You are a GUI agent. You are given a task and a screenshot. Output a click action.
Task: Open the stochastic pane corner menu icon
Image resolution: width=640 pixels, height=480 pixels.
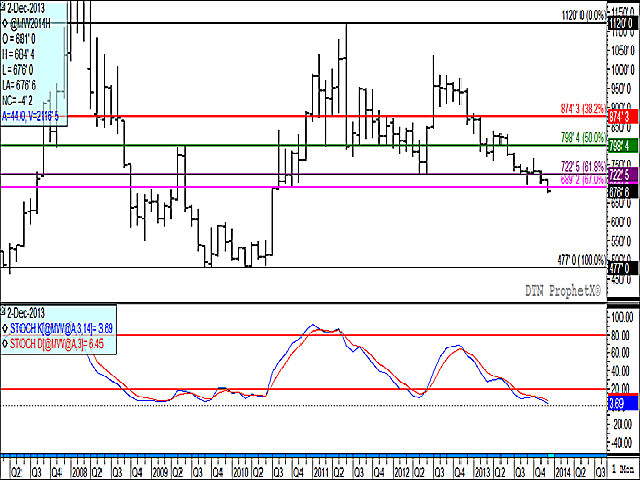(3, 312)
